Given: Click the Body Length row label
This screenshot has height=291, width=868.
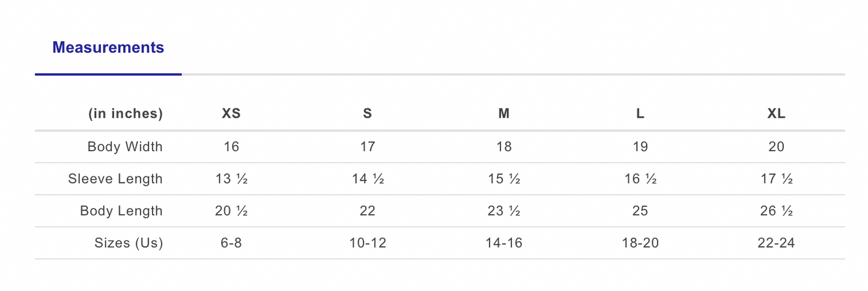Looking at the screenshot, I should click(121, 211).
